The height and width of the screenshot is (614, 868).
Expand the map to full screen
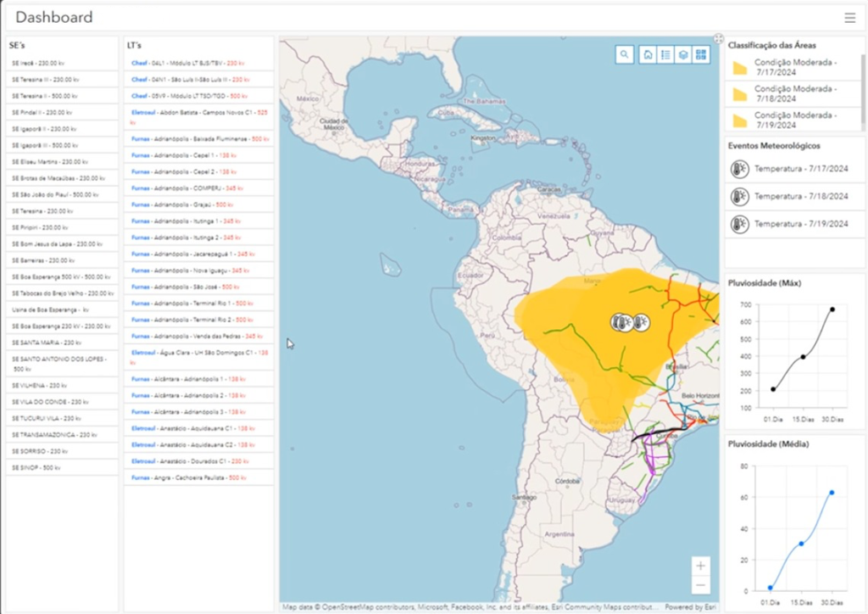tap(718, 38)
